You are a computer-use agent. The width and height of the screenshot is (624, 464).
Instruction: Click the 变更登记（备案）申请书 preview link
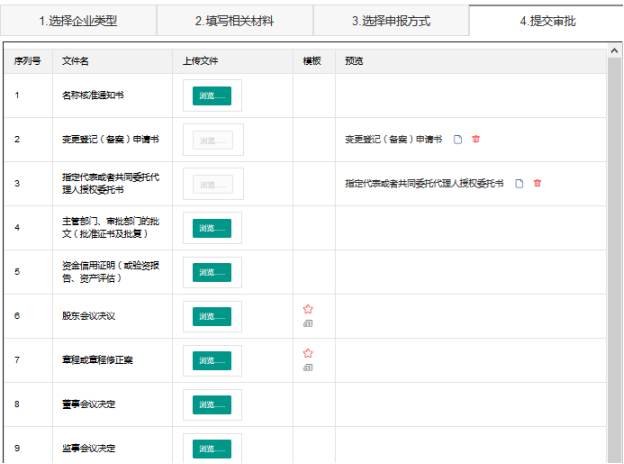pyautogui.click(x=393, y=140)
